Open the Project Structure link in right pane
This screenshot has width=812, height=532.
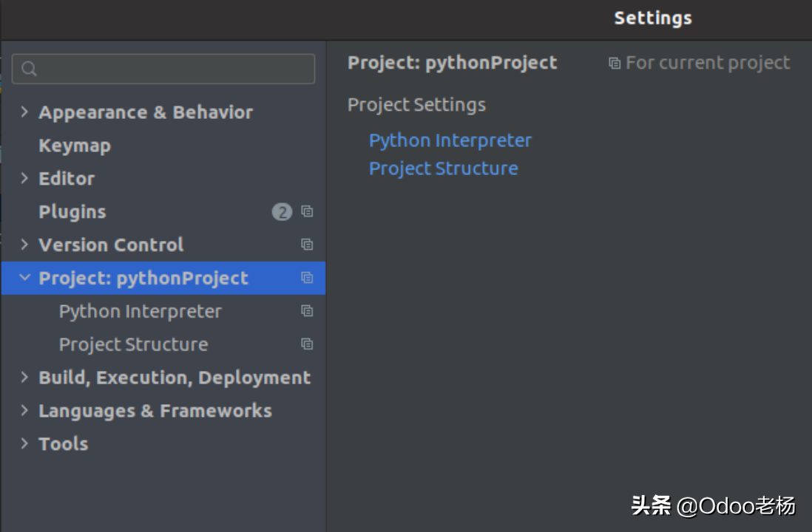[443, 168]
